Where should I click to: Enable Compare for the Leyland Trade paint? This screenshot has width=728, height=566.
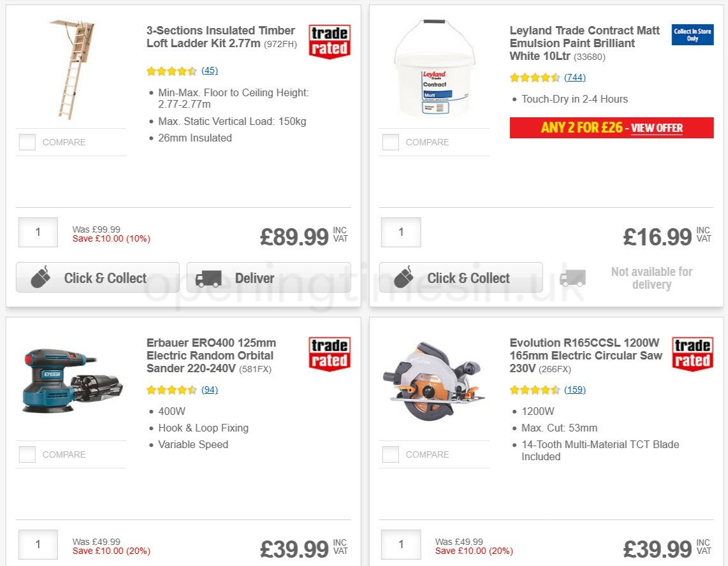[x=390, y=141]
